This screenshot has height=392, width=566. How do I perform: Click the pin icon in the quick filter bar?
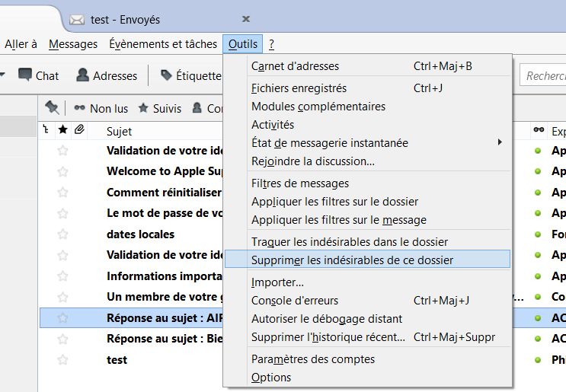[x=52, y=107]
